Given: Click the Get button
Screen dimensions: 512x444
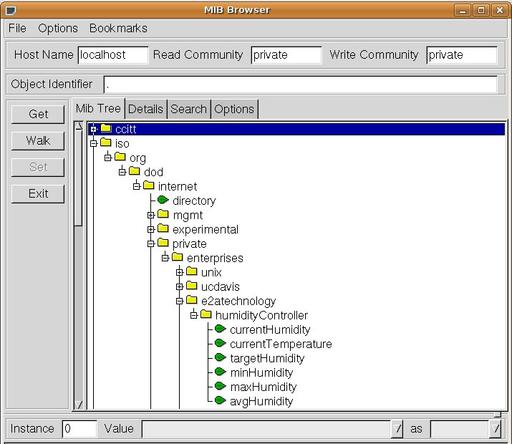Looking at the screenshot, I should 38,114.
